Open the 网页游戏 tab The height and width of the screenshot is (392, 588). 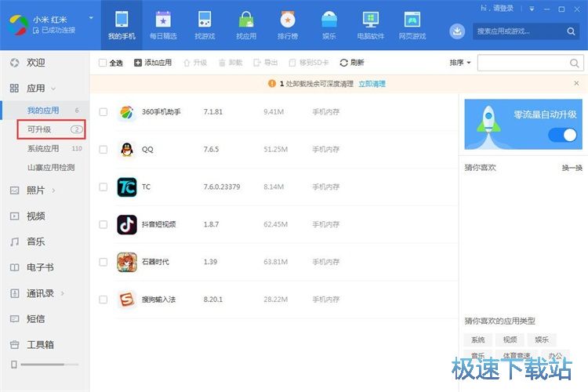(x=412, y=25)
